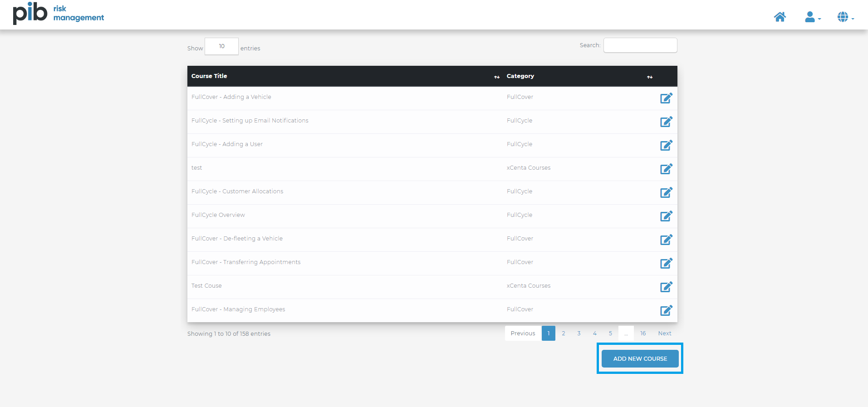The image size is (868, 407).
Task: Edit FullCycle - Customer Allocations course
Action: 666,192
